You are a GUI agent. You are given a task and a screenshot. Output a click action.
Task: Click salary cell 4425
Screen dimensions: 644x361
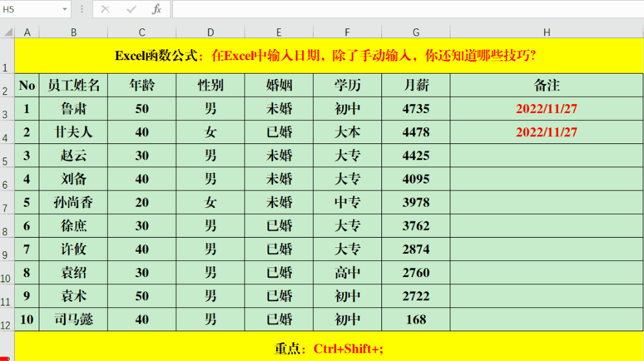click(416, 156)
